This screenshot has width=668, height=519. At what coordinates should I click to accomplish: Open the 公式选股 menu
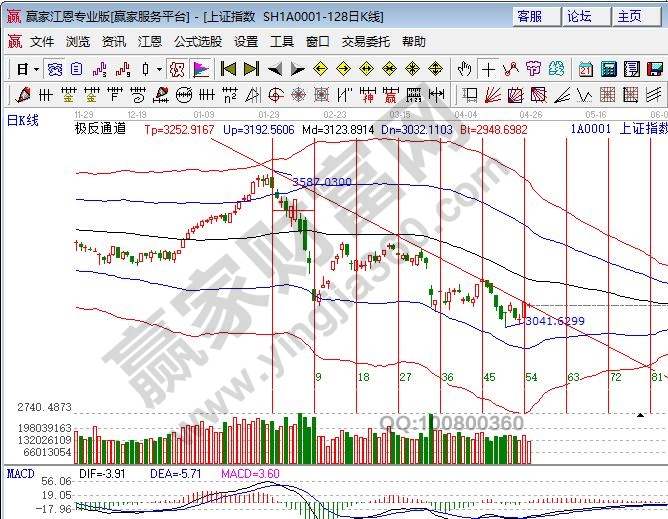198,42
